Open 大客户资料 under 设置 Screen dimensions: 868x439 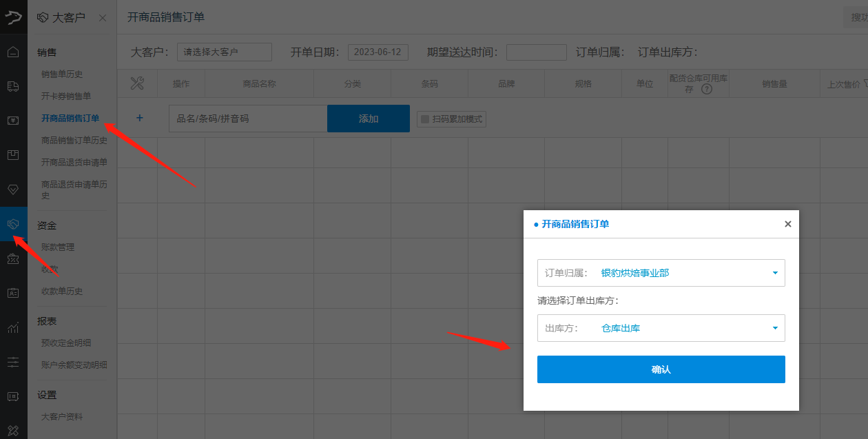click(x=62, y=417)
